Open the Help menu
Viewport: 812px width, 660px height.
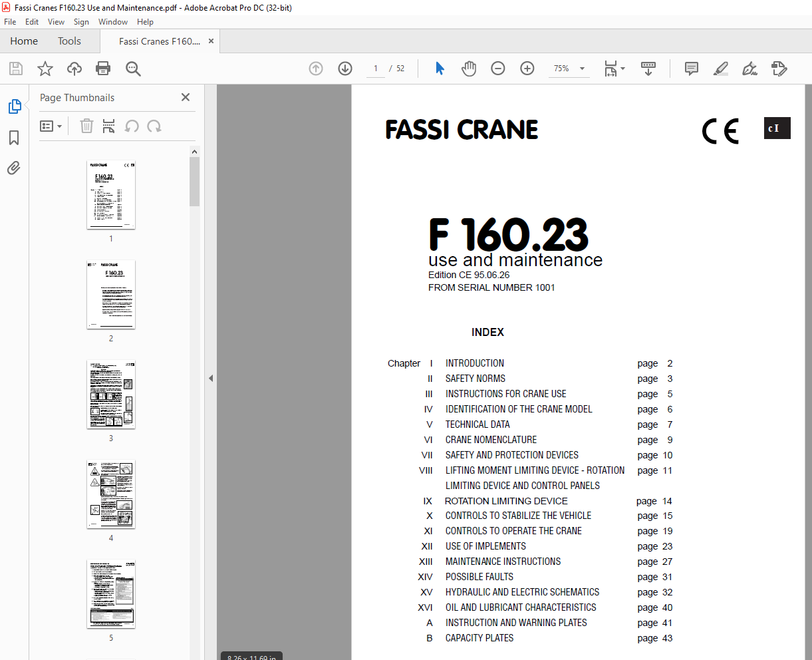145,22
